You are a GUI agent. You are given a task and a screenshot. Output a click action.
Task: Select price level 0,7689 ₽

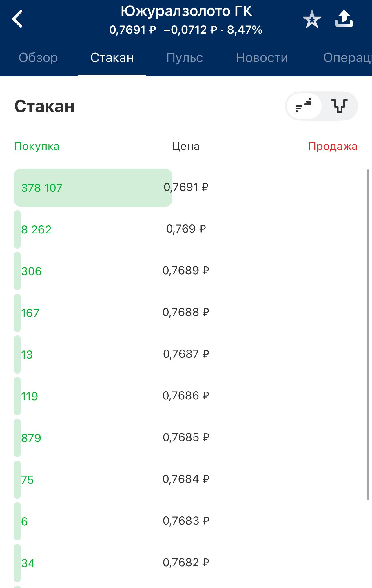click(186, 271)
